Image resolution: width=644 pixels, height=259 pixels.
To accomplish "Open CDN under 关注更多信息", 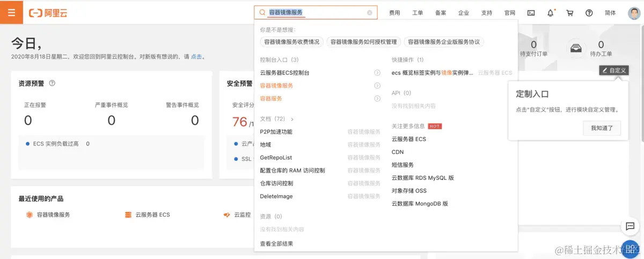I will point(398,152).
